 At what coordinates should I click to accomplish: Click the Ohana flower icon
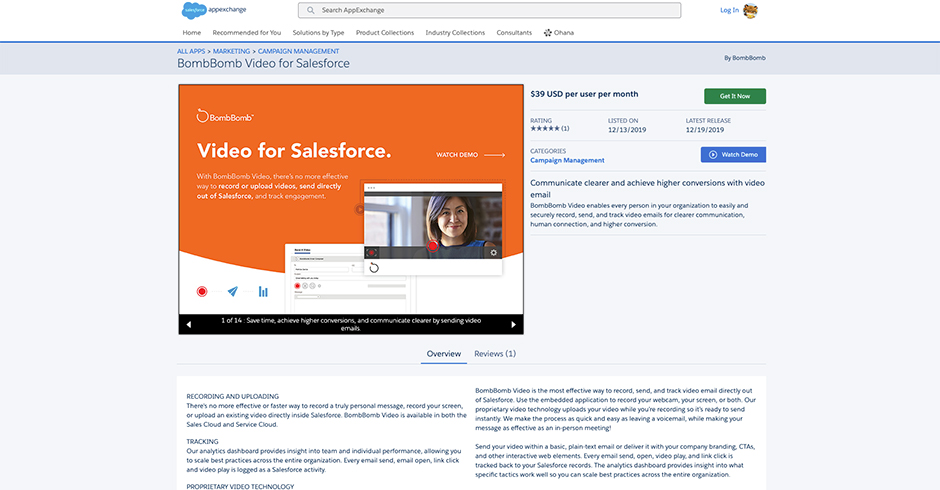click(x=547, y=33)
